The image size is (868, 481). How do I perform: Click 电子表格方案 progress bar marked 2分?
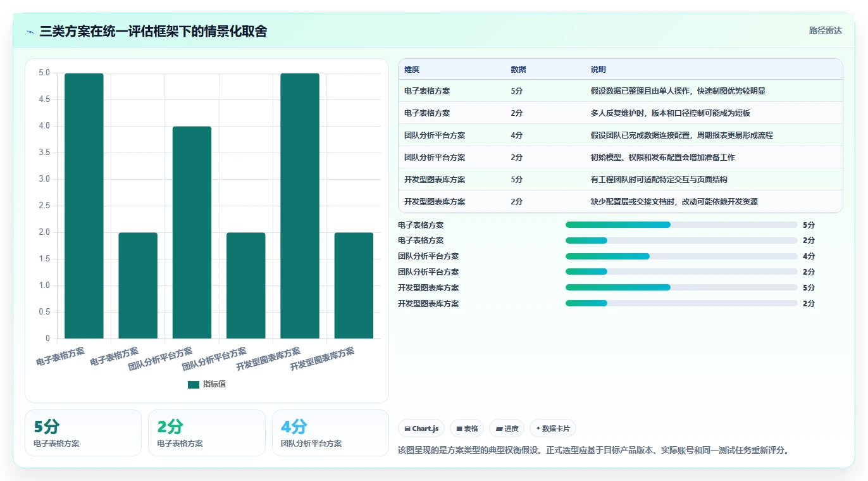pos(681,240)
